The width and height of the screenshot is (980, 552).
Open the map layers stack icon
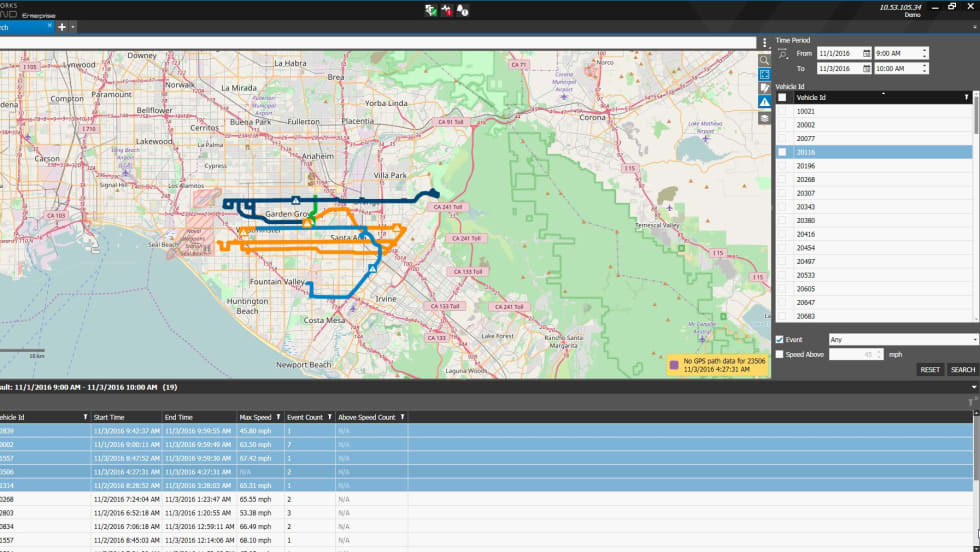tap(764, 117)
